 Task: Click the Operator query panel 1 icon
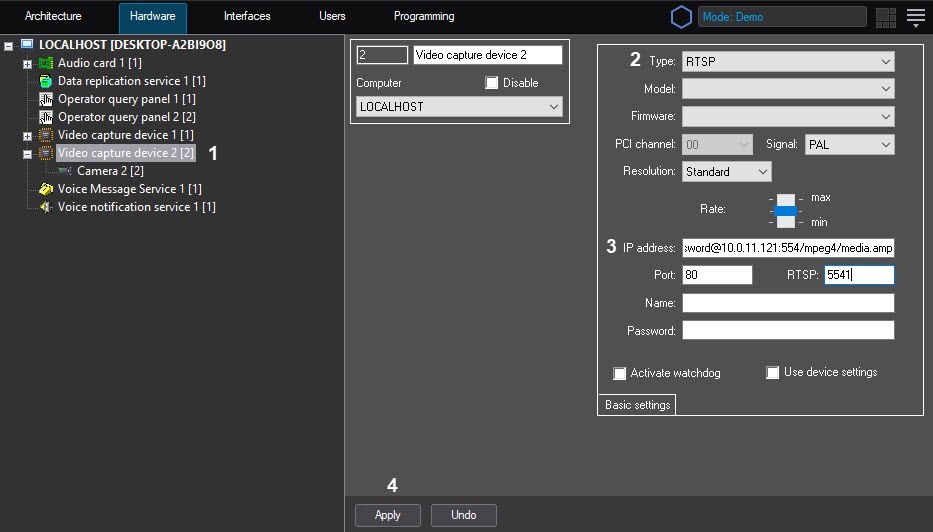[x=46, y=99]
